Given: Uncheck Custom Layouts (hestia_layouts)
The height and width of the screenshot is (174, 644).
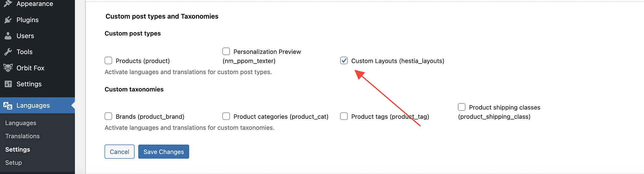Looking at the screenshot, I should point(344,61).
